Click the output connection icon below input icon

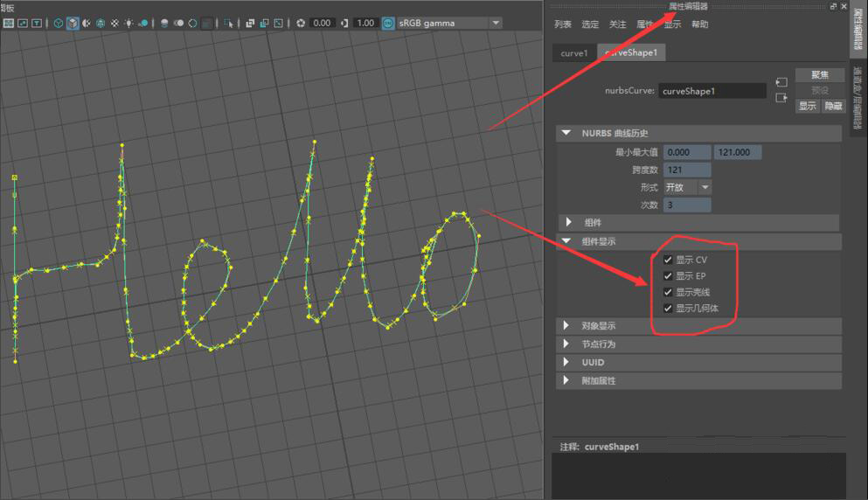point(781,98)
